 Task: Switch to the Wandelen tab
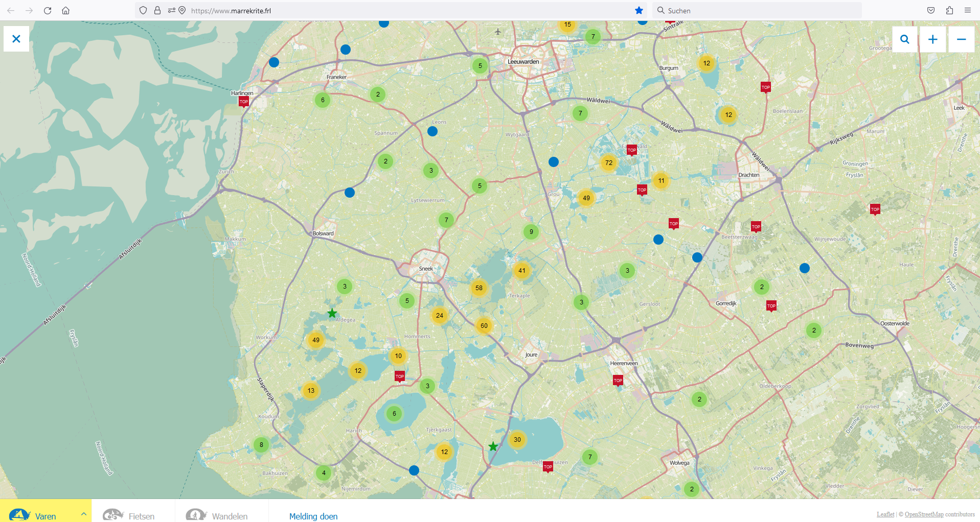[217, 515]
